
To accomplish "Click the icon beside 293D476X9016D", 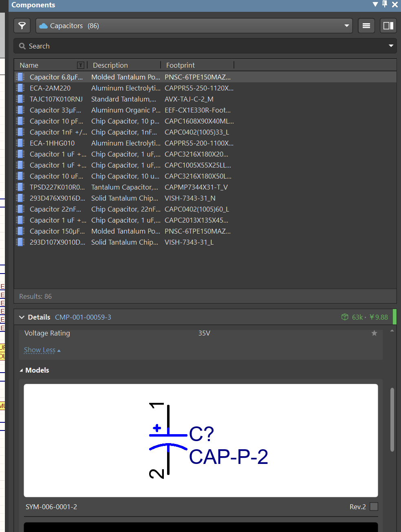I will click(20, 198).
